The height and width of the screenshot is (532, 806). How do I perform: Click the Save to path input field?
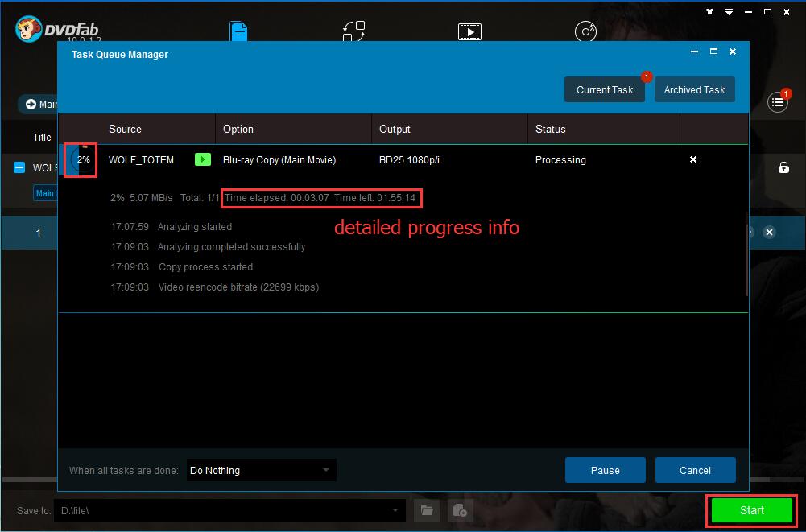pos(229,510)
